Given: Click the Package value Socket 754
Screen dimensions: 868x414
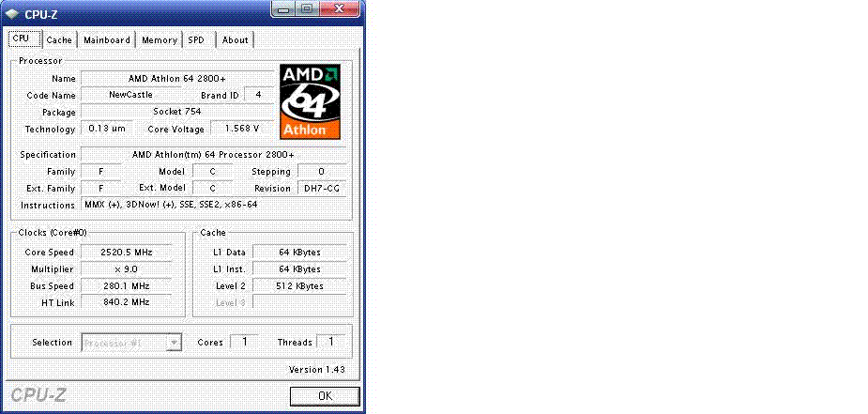Looking at the screenshot, I should coord(177,112).
